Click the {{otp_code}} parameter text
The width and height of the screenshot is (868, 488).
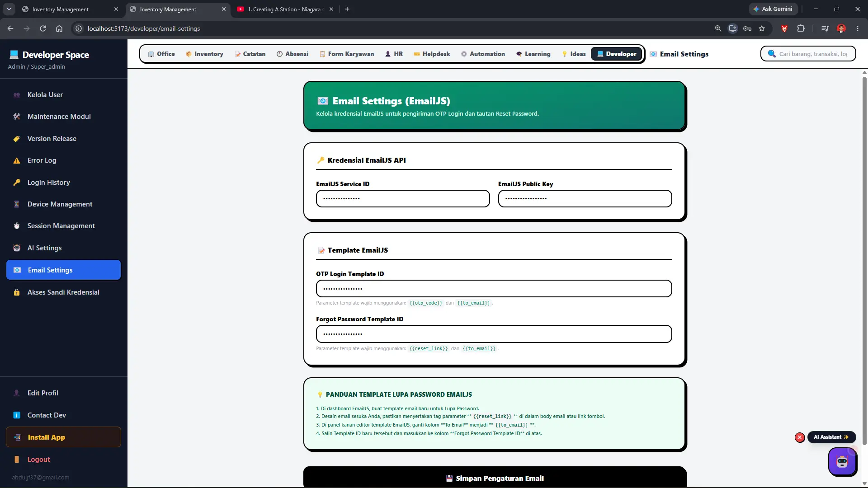tap(426, 303)
